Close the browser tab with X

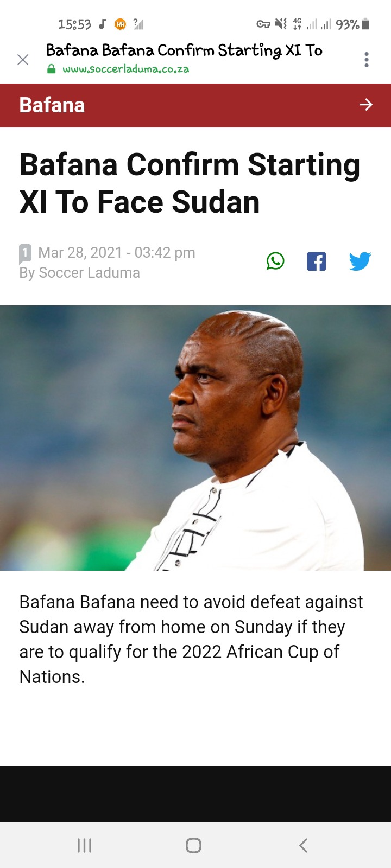23,60
